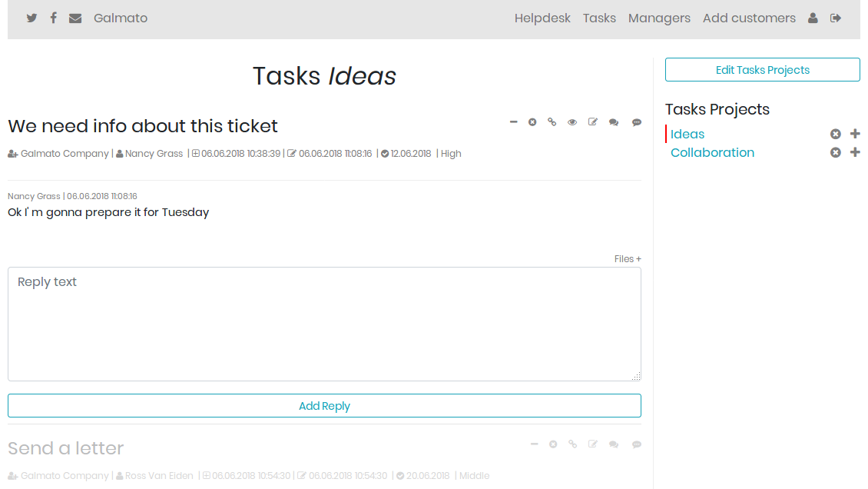Click the 'Middle' priority label

pos(475,476)
